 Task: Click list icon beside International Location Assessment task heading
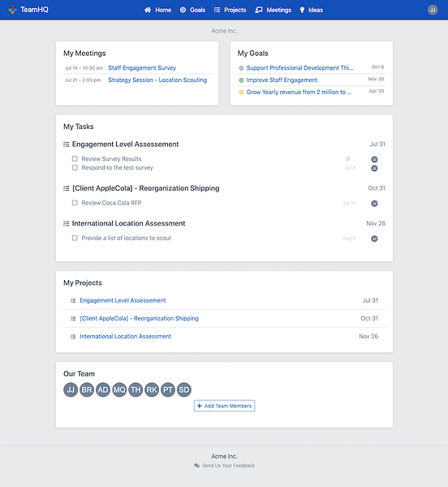[x=66, y=224]
